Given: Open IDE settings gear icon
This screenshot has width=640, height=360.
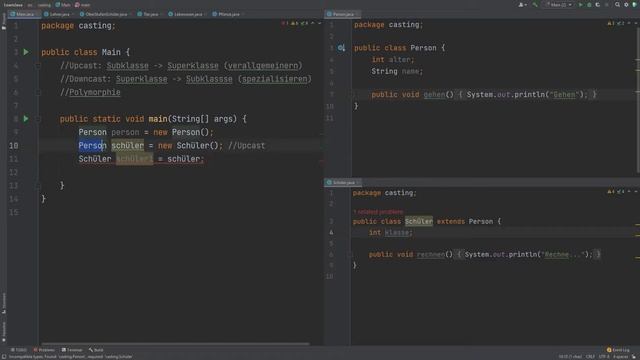Looking at the screenshot, I should tap(626, 5).
